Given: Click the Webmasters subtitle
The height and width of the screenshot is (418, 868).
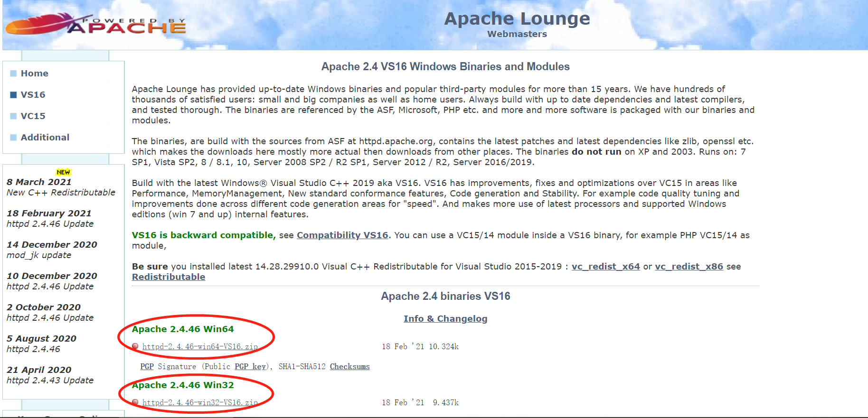Looking at the screenshot, I should [517, 34].
